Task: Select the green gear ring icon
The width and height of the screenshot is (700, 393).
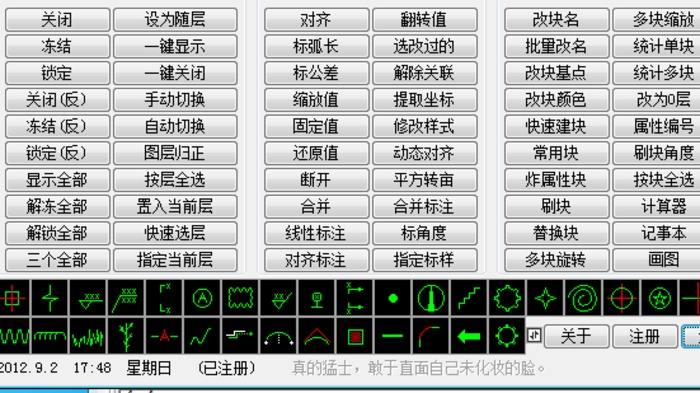Action: pos(507,336)
